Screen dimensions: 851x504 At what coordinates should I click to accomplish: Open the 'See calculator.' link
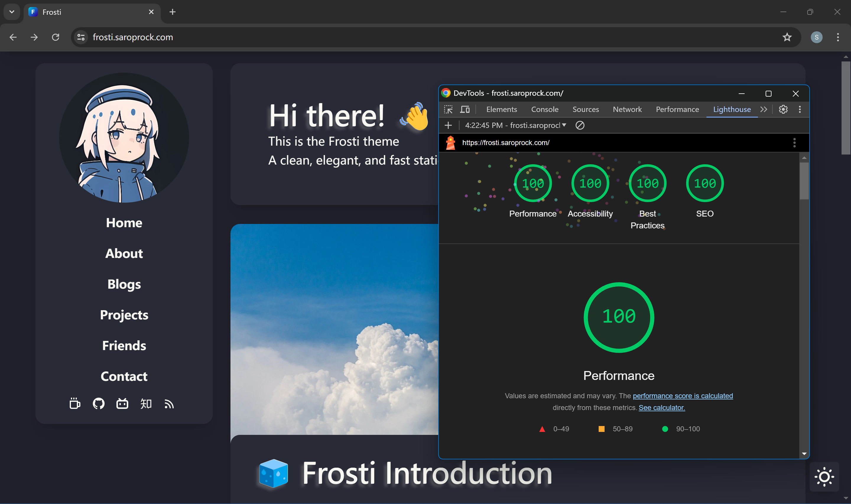click(662, 408)
